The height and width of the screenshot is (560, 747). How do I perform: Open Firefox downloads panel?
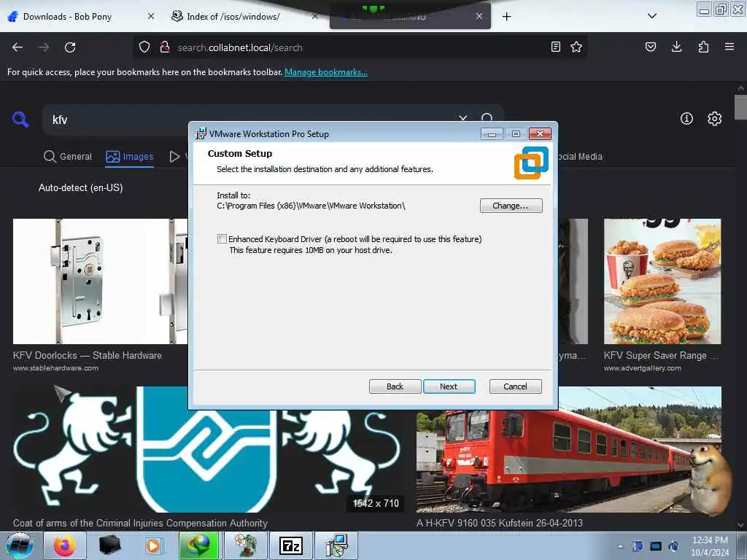point(676,47)
